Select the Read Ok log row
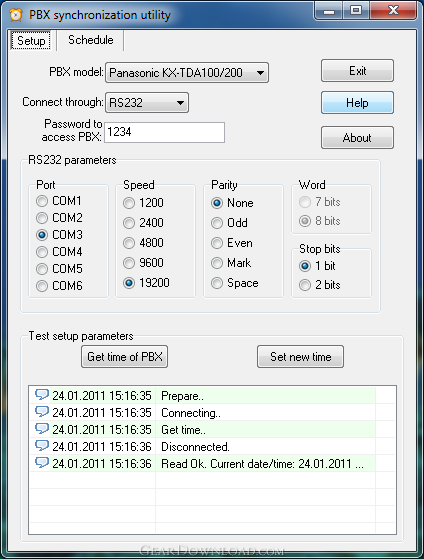This screenshot has height=559, width=424. (212, 463)
